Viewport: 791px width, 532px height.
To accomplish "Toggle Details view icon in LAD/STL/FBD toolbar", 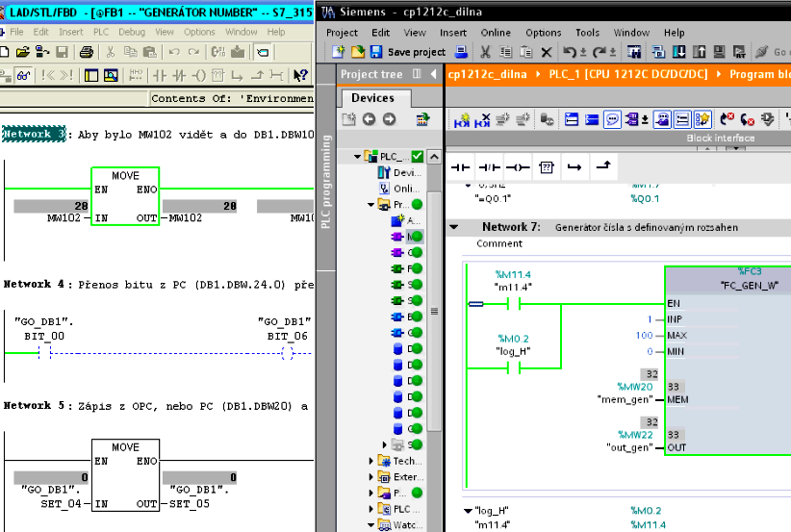I will (111, 76).
